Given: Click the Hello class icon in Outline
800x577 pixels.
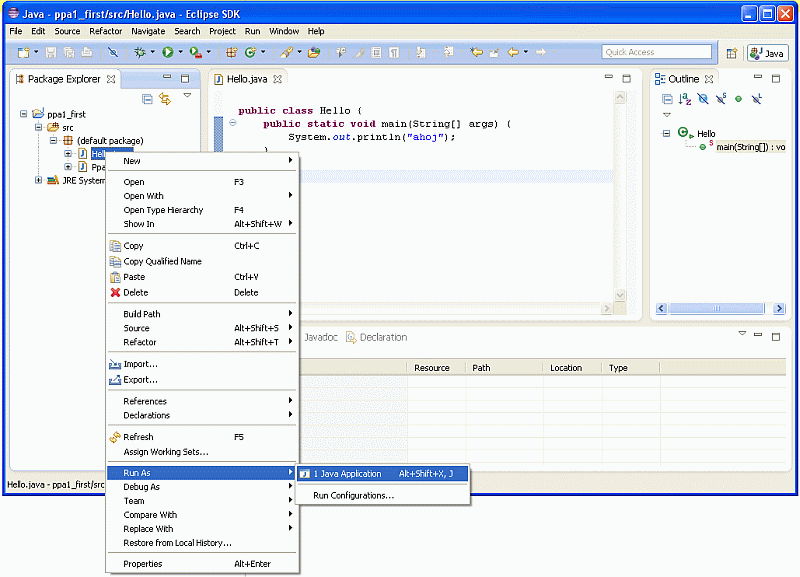Looking at the screenshot, I should (684, 133).
